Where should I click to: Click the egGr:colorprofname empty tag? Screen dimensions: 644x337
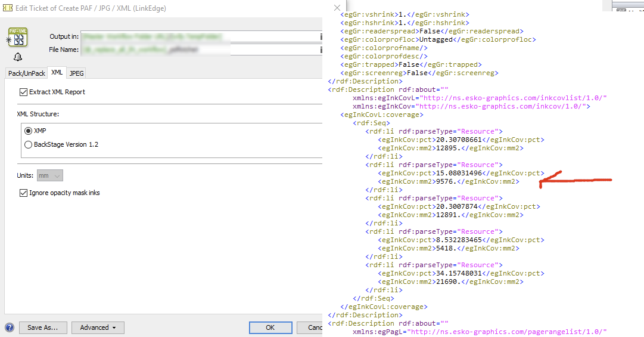(x=384, y=48)
